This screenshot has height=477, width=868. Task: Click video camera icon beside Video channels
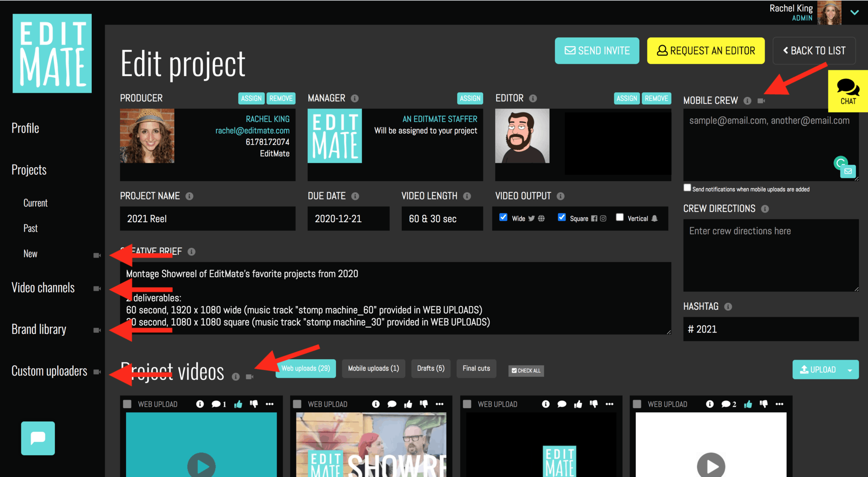tap(97, 289)
